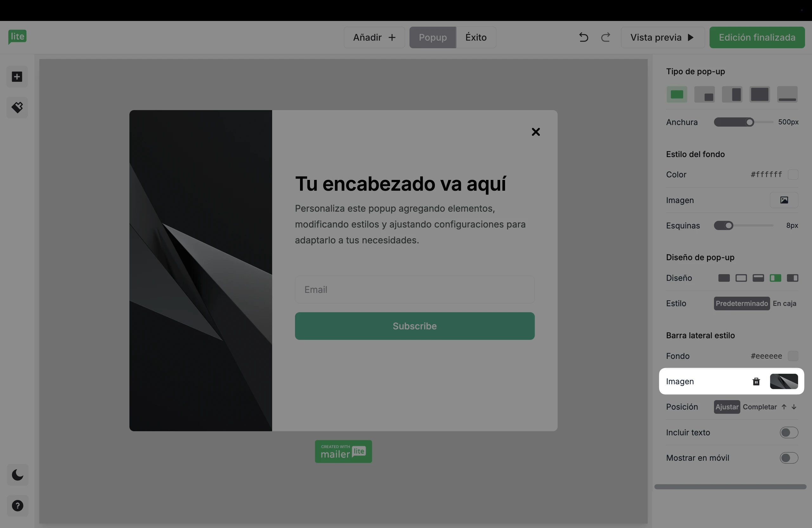Click the popup's dark sidebar image
Viewport: 812px width, 528px height.
[200, 270]
